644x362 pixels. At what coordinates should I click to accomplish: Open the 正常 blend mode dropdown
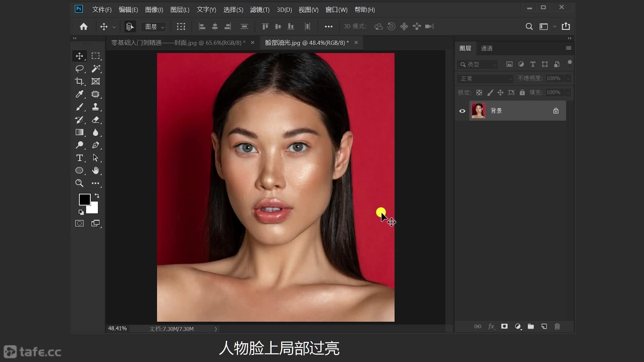pyautogui.click(x=485, y=78)
